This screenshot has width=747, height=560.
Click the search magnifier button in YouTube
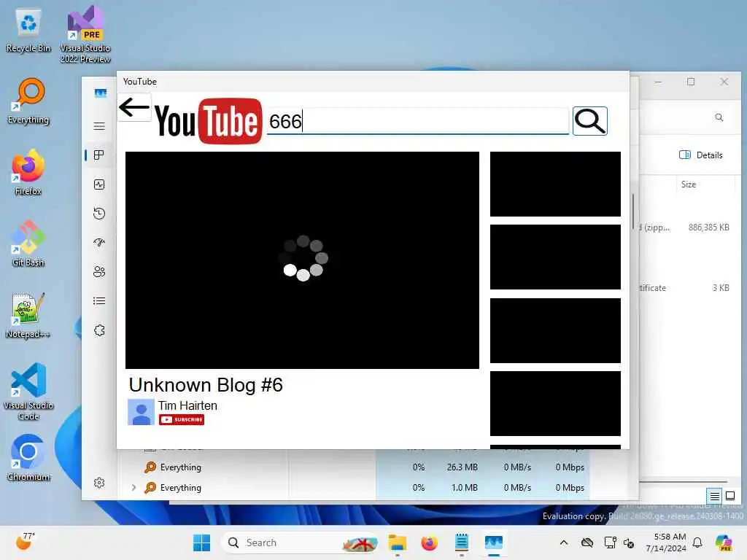pyautogui.click(x=589, y=121)
